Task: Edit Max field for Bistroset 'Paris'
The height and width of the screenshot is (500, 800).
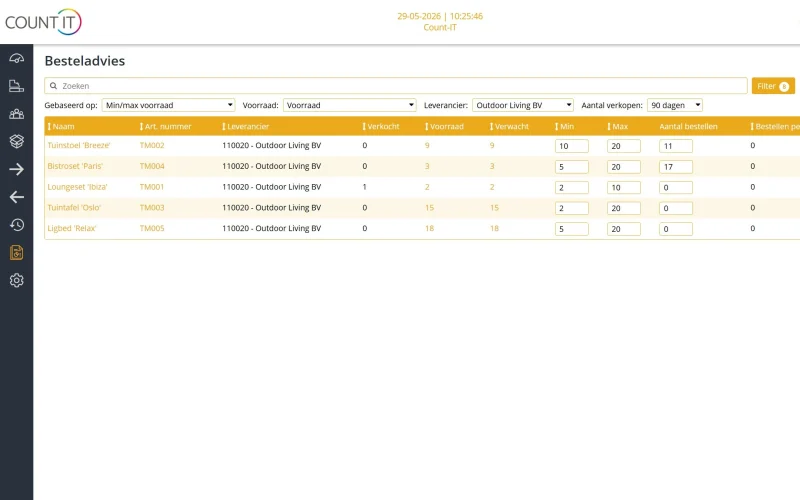Action: click(x=623, y=167)
